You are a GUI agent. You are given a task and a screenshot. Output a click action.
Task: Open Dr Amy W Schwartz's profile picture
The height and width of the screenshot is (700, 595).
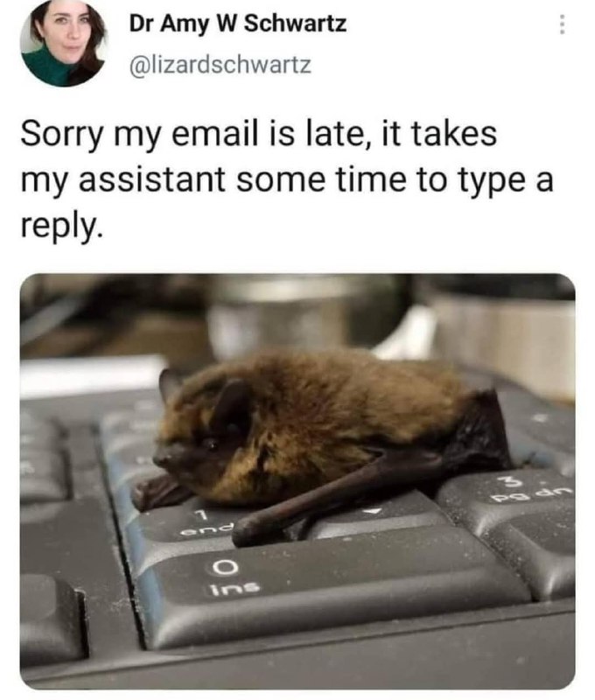pyautogui.click(x=63, y=43)
